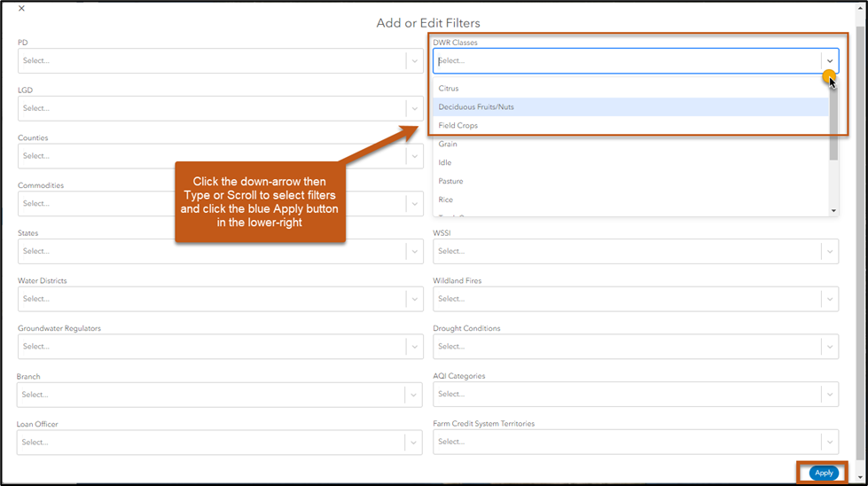Expand the Counties dropdown arrow
Screen dimensions: 868x486
click(x=414, y=156)
